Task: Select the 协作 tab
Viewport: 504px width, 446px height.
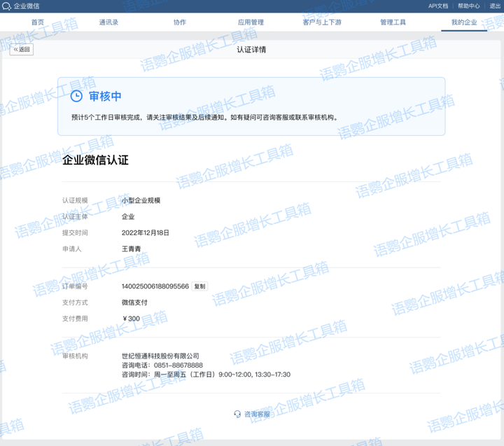Action: (180, 22)
